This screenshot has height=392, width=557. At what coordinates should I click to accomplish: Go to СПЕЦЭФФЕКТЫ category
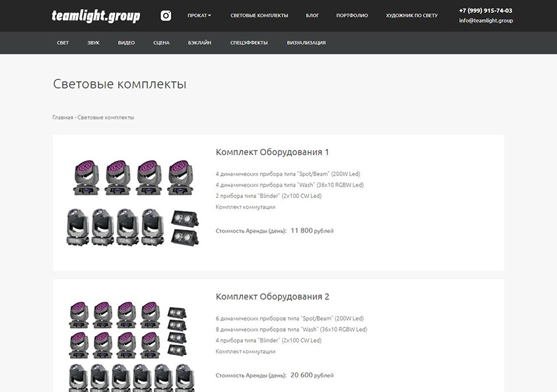point(249,43)
